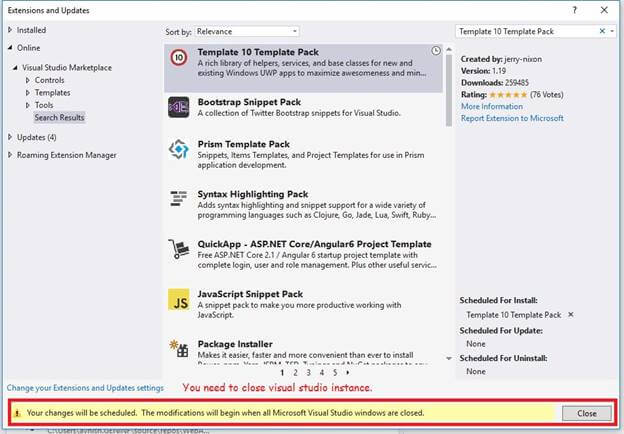Click the JavaScript Snippet Pack JS icon

[x=179, y=300]
